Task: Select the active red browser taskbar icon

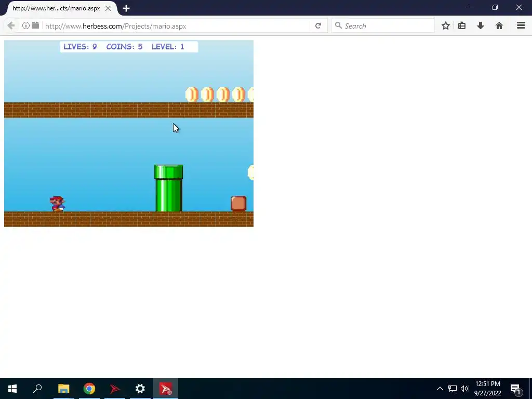Action: 166,389
